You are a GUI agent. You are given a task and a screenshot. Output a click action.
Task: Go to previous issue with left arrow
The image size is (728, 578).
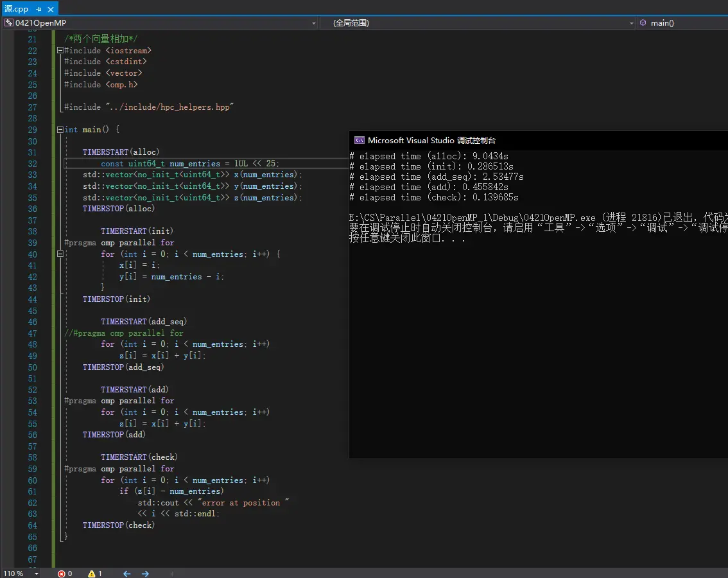pyautogui.click(x=126, y=574)
